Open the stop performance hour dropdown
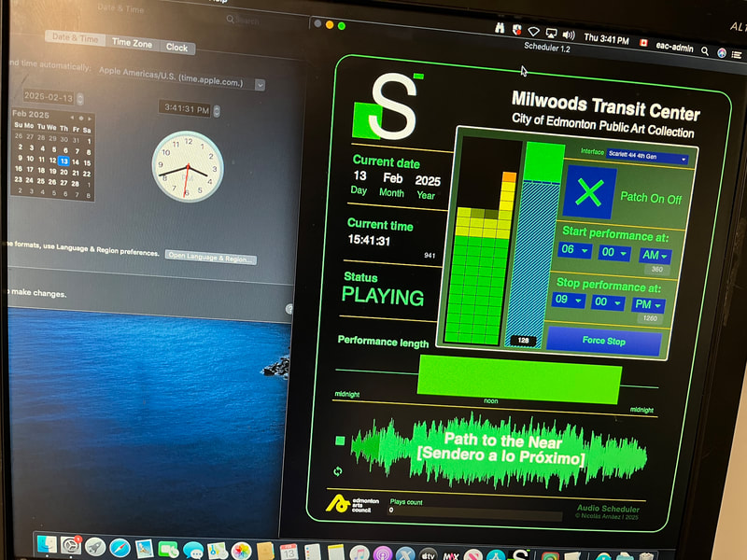Screen dimensions: 747x560 [569, 300]
